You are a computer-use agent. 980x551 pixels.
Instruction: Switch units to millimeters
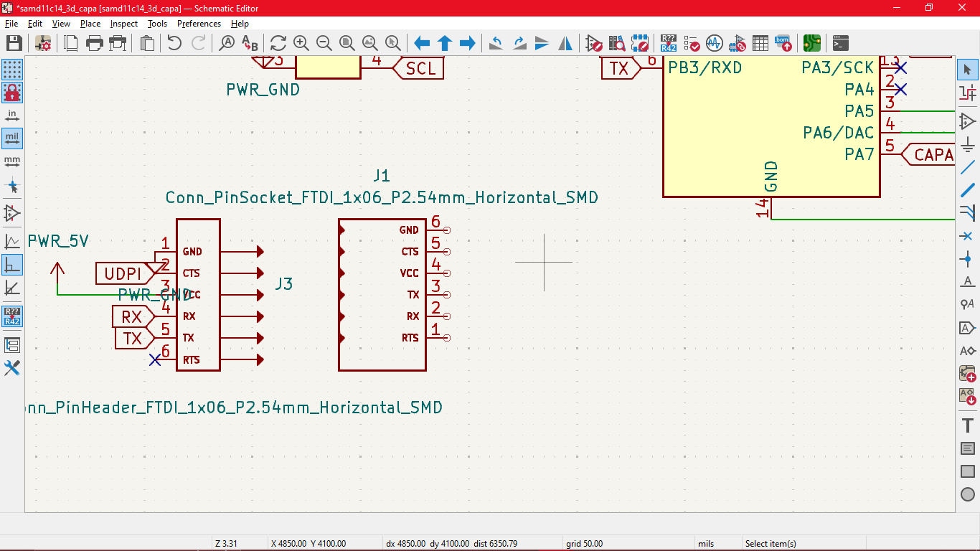(x=12, y=161)
